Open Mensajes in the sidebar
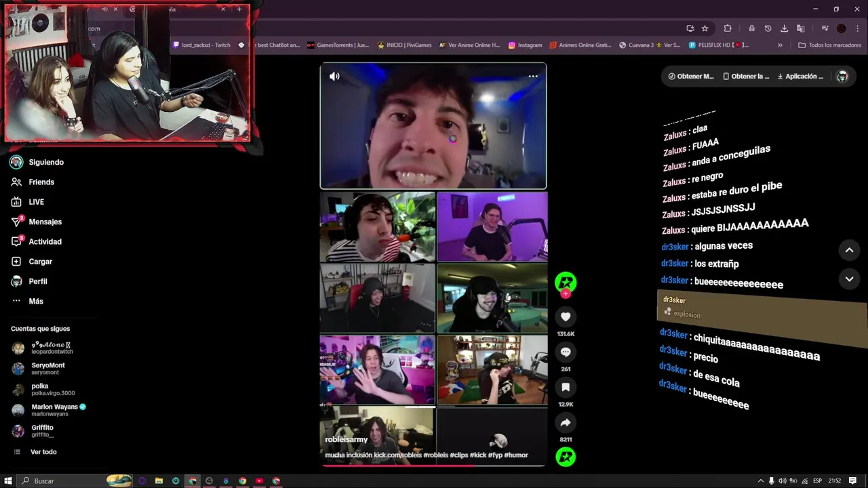The width and height of the screenshot is (868, 488). (x=37, y=222)
